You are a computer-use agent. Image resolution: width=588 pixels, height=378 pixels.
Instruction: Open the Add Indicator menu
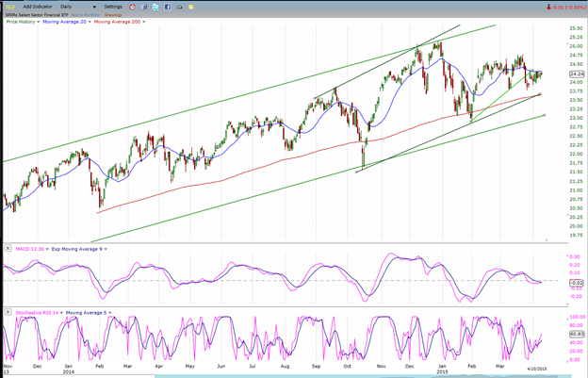38,7
